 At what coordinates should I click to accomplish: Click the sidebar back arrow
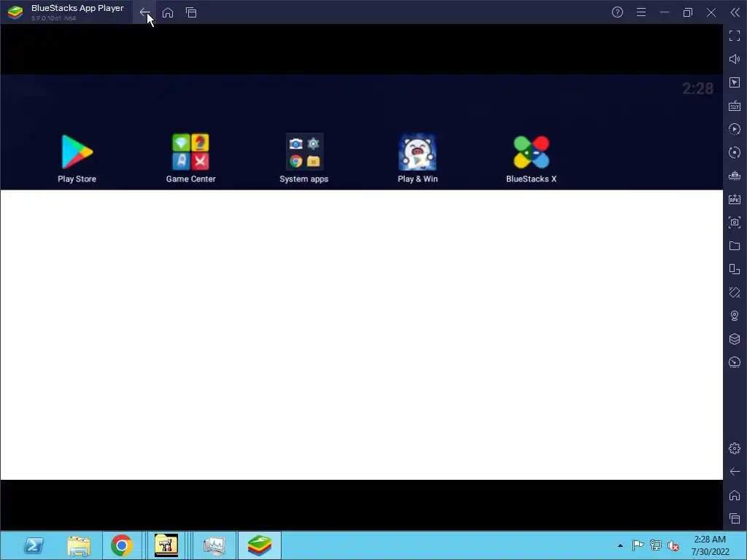(x=735, y=472)
